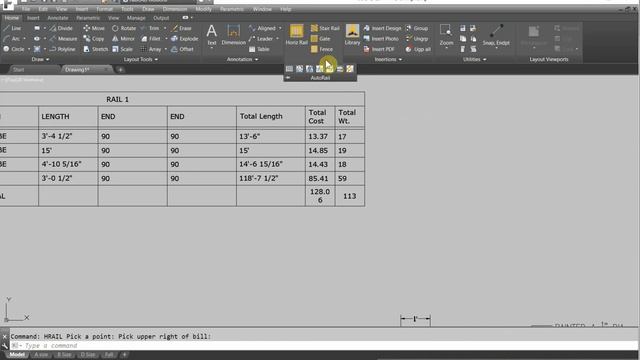Insert a Table from Annotation panel

259,49
